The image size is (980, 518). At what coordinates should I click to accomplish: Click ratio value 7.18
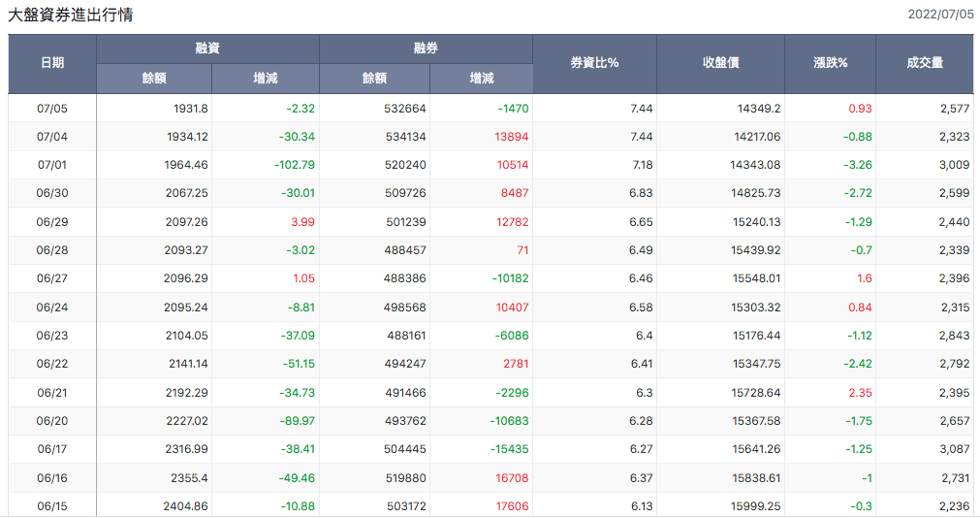(643, 165)
